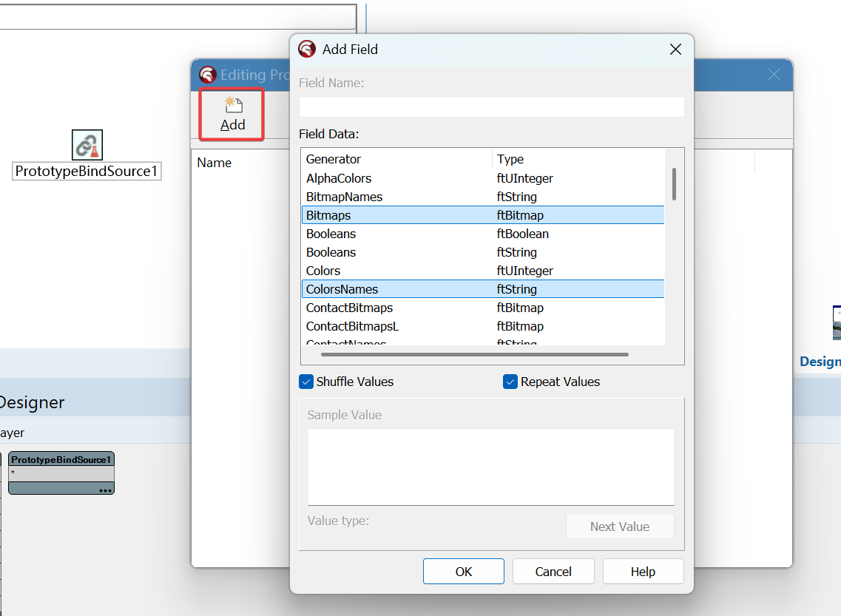This screenshot has width=841, height=616.
Task: Select Booleans row with ftString type
Action: point(483,252)
